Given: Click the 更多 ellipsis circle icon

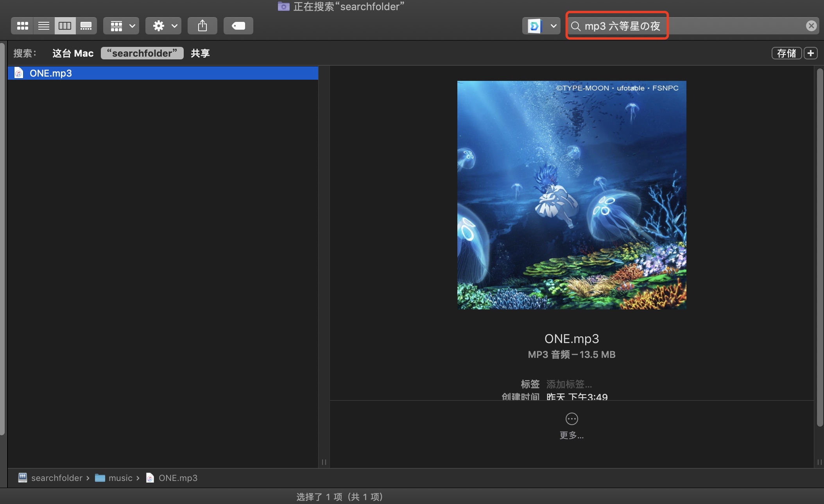Looking at the screenshot, I should (571, 419).
